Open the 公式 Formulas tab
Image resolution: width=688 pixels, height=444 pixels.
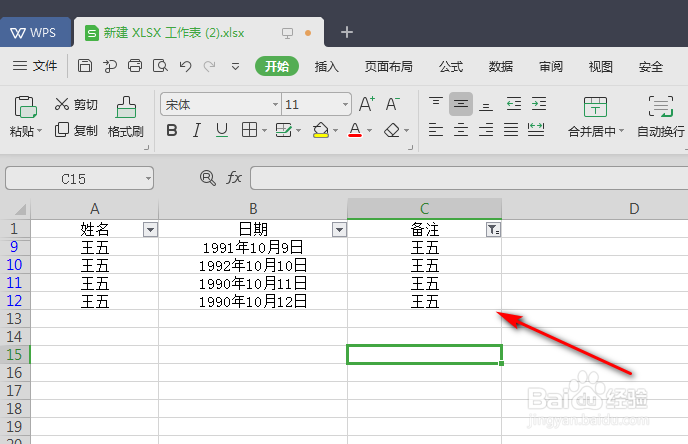[451, 67]
